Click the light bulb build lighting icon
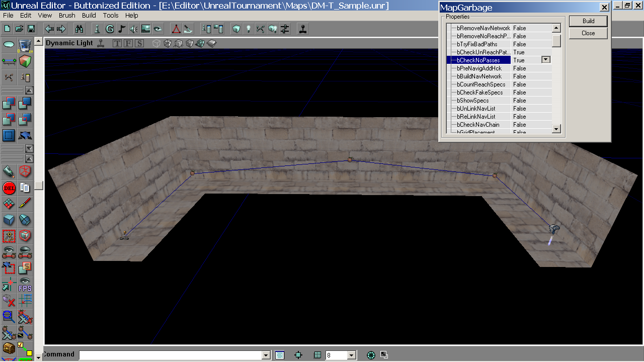The height and width of the screenshot is (362, 644). (x=248, y=29)
